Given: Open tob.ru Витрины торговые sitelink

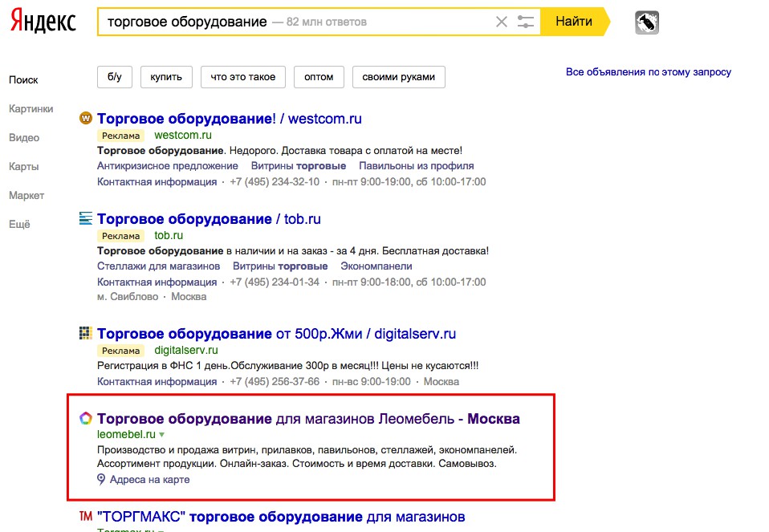Looking at the screenshot, I should pyautogui.click(x=280, y=266).
